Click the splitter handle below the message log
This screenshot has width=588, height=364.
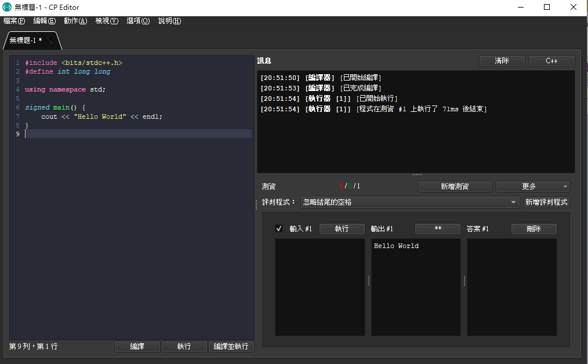pyautogui.click(x=416, y=174)
